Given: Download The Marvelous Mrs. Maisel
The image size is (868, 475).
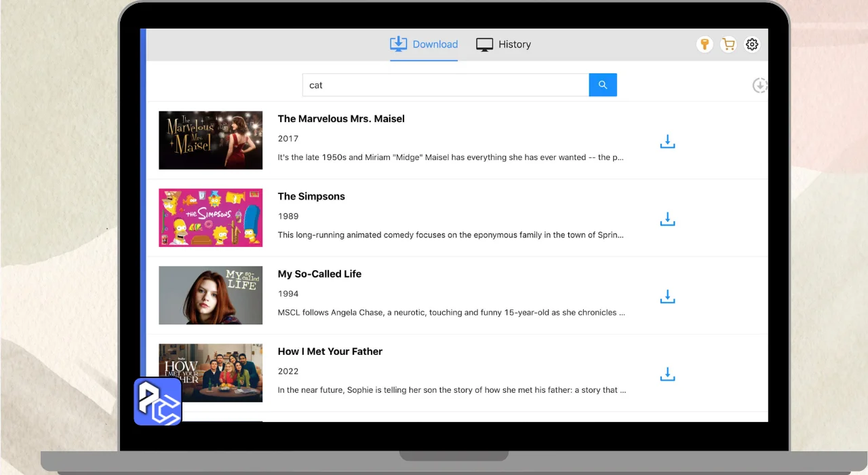Looking at the screenshot, I should tap(668, 141).
